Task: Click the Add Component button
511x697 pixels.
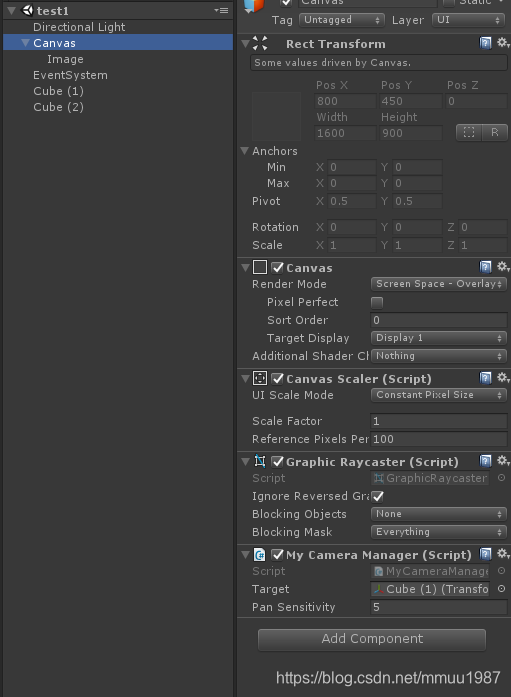Action: [372, 639]
